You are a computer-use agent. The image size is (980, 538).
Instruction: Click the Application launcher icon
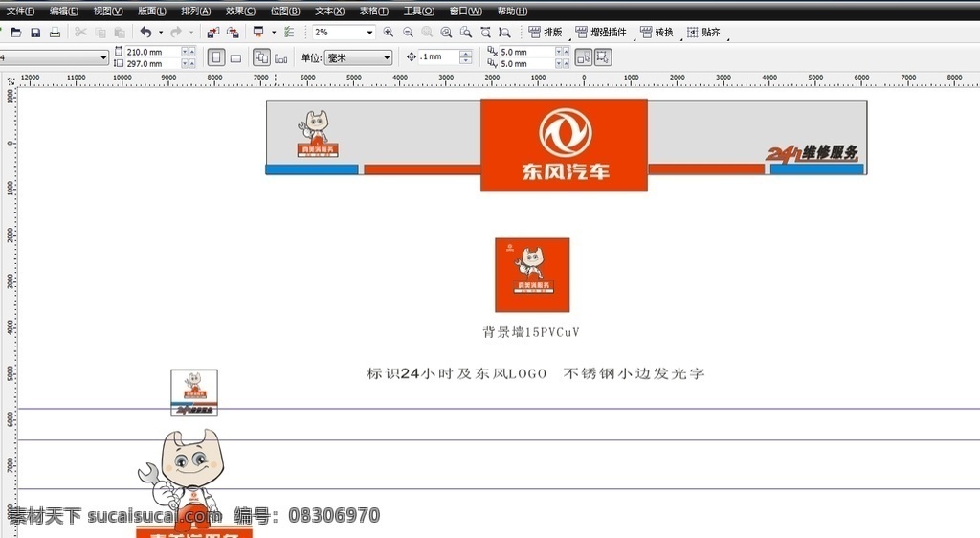coord(258,32)
